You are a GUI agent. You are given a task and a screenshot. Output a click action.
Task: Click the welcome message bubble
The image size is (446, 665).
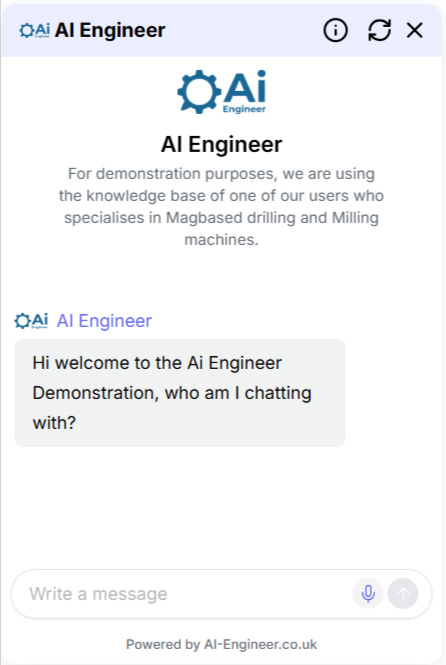click(x=180, y=393)
